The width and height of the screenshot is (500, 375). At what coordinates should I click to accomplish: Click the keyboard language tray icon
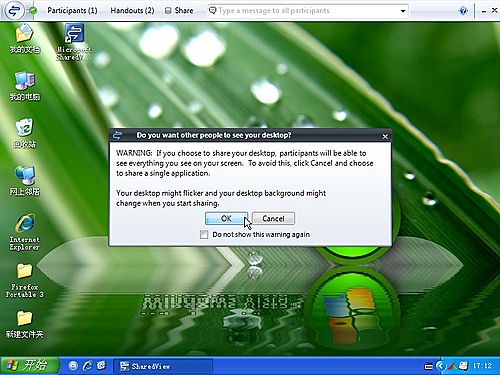pyautogui.click(x=429, y=366)
